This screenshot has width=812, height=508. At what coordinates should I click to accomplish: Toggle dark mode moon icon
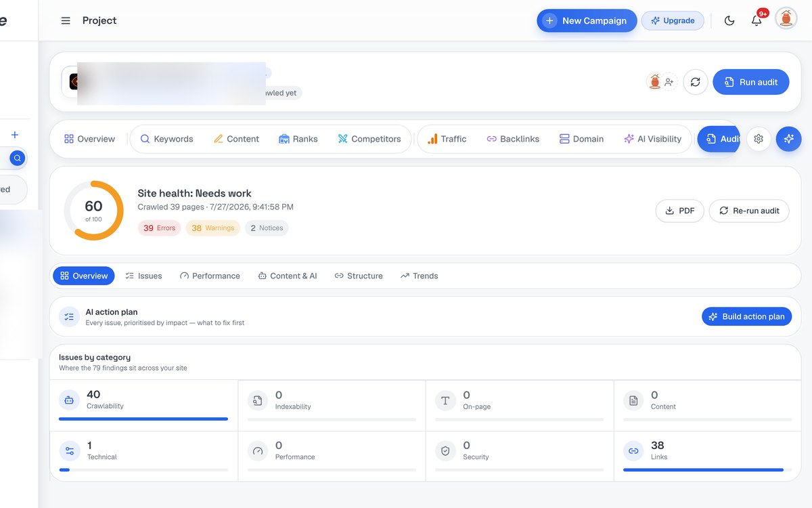tap(729, 20)
